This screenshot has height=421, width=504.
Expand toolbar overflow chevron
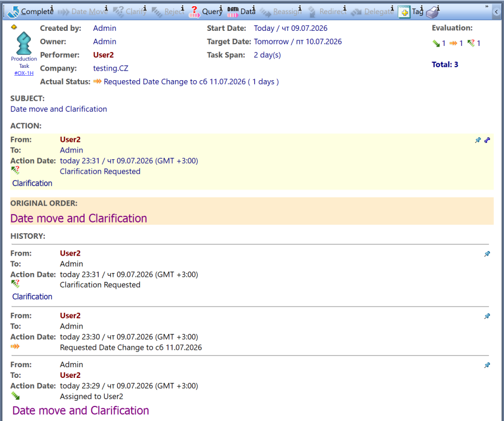(x=487, y=6)
